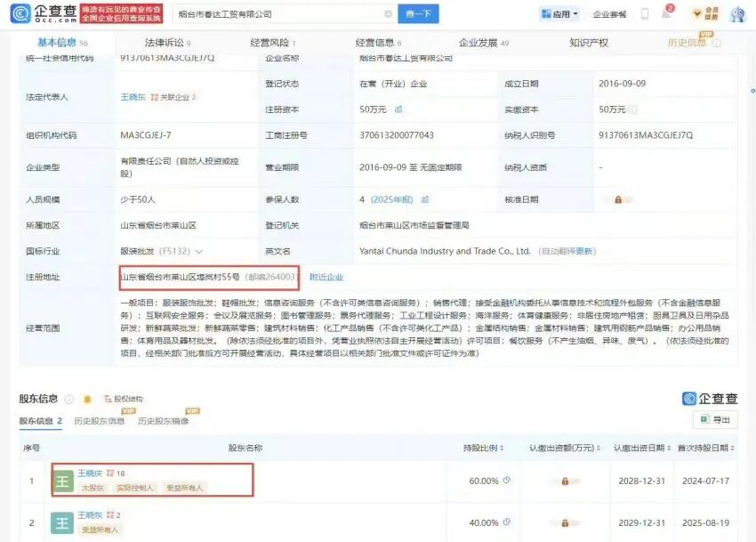756x542 pixels.
Task: Switch to the 企业发展 tab
Action: coord(484,43)
